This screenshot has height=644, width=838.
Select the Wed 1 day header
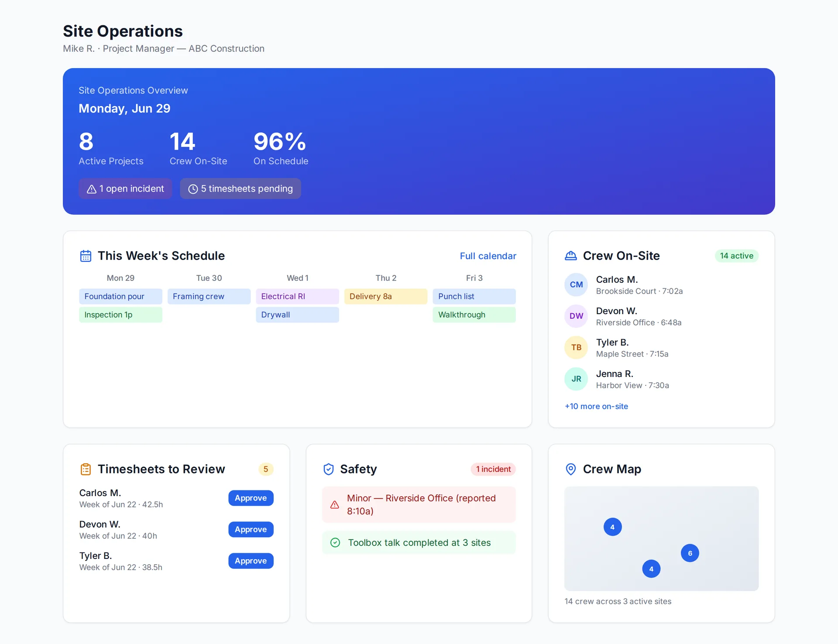(297, 278)
